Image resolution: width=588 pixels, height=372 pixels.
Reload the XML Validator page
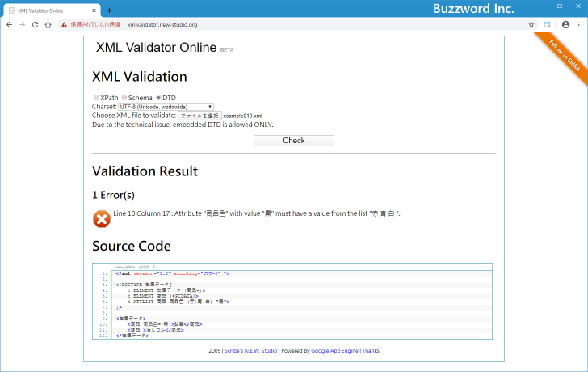coord(36,25)
